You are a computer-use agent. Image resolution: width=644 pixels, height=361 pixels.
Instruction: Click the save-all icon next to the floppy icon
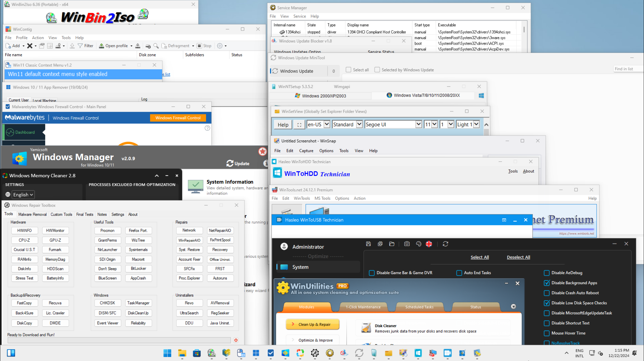tap(380, 244)
